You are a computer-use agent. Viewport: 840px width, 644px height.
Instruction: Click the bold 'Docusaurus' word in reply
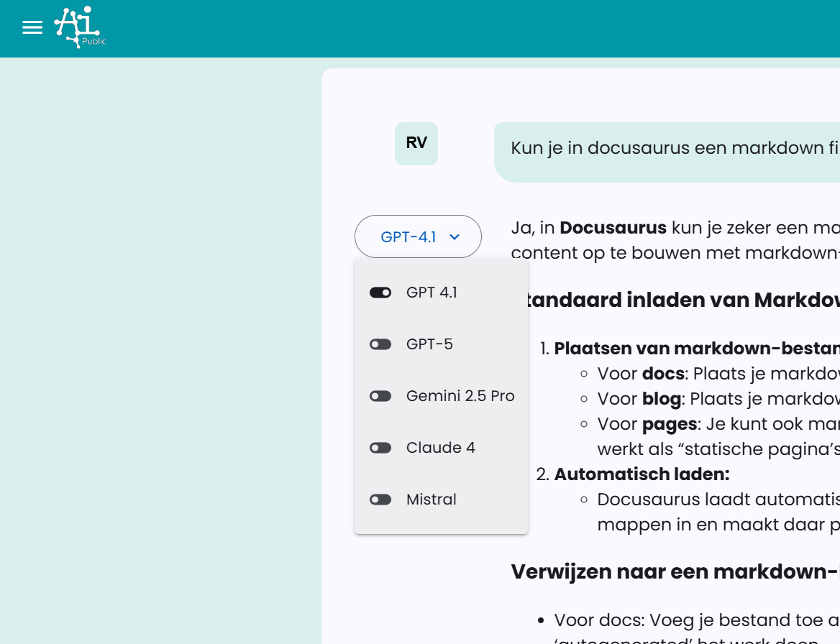tap(613, 228)
